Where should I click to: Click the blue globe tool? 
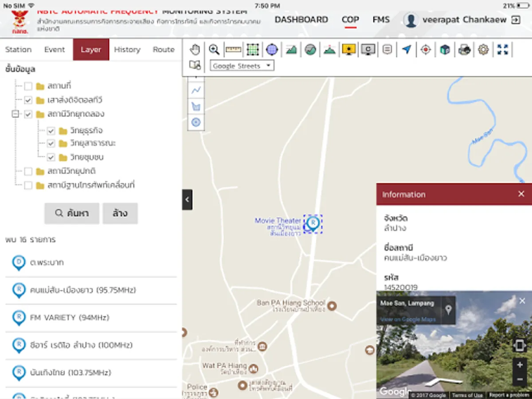[272, 50]
